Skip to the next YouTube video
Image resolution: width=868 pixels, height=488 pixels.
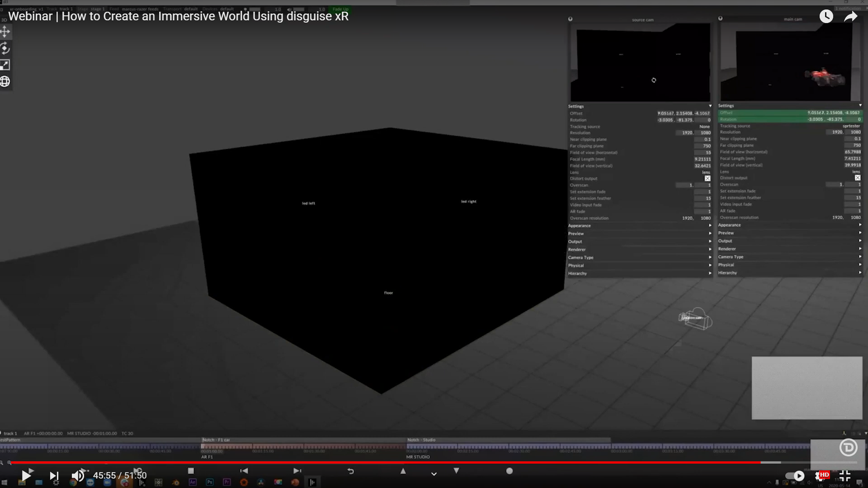click(54, 476)
